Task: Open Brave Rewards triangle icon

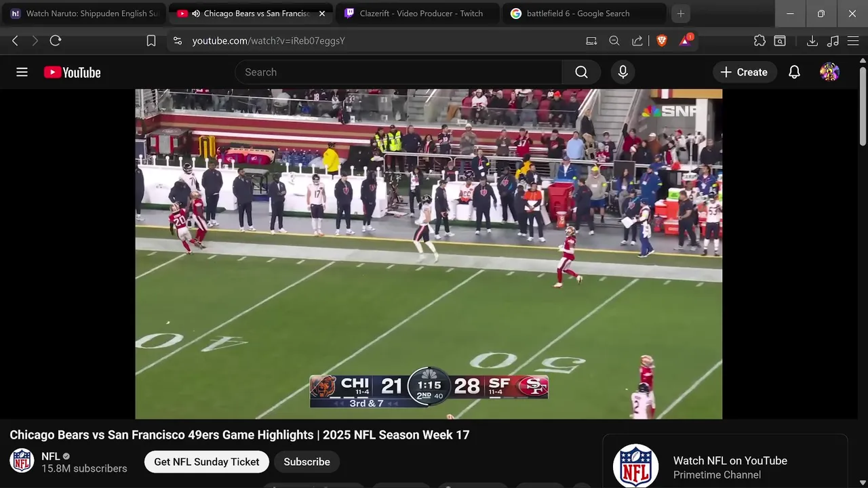Action: pyautogui.click(x=686, y=40)
